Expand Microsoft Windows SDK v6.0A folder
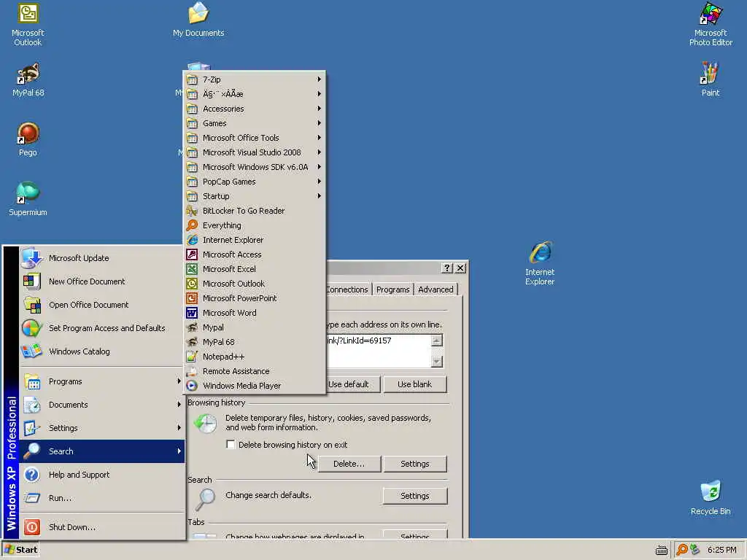The width and height of the screenshot is (747, 560). [x=255, y=167]
